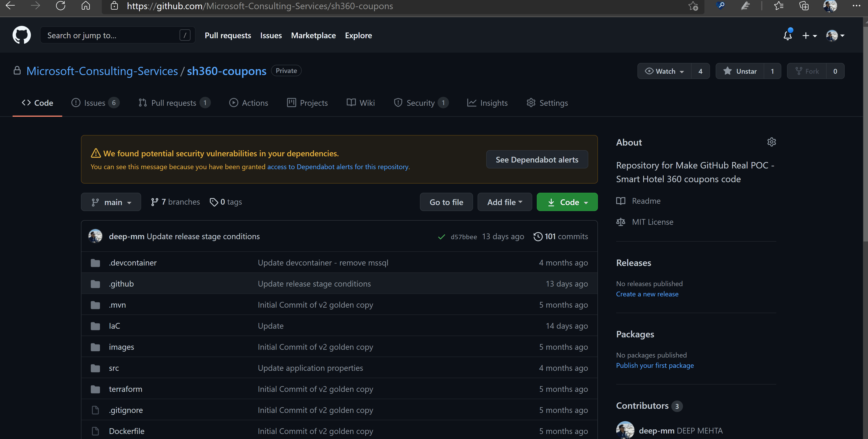Click the Search or jump to field
This screenshot has height=439, width=868.
click(x=118, y=35)
